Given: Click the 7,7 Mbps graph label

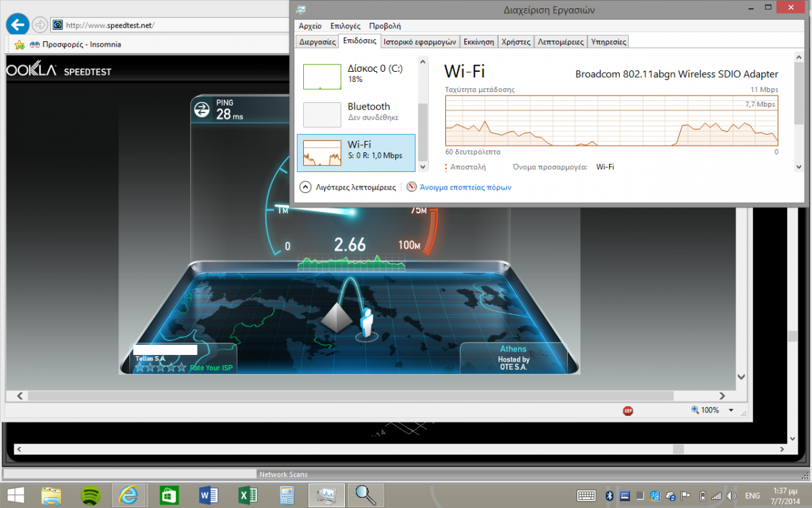Looking at the screenshot, I should [x=760, y=104].
